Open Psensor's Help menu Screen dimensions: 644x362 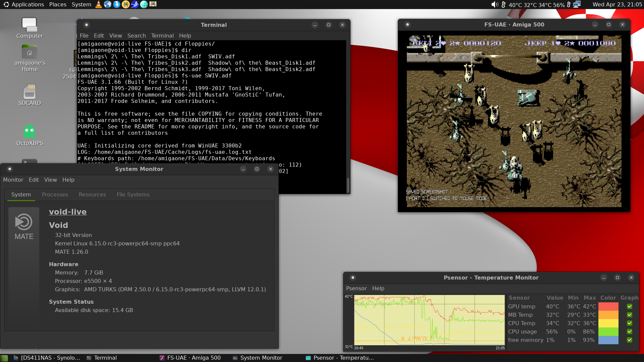[x=378, y=288]
